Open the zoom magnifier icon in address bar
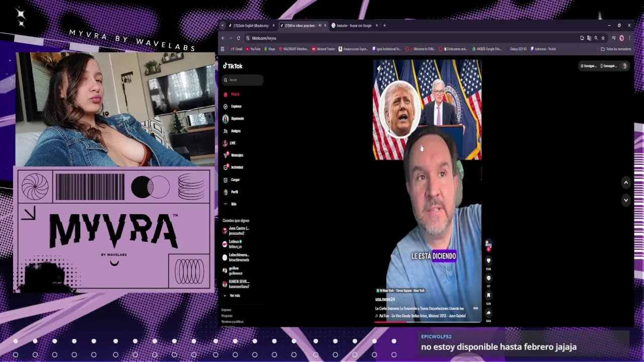Image resolution: width=644 pixels, height=362 pixels. tap(596, 38)
